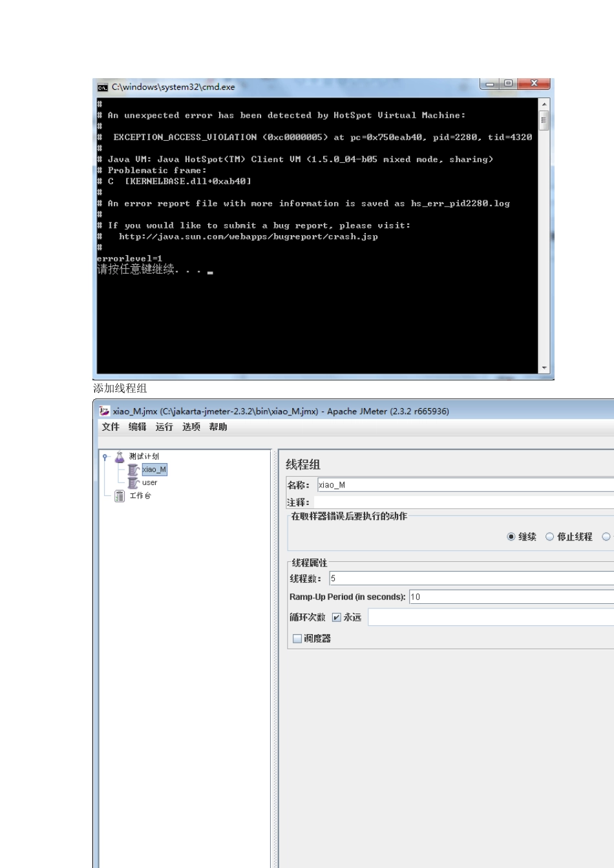The width and height of the screenshot is (614, 868).
Task: Minimize the cmd.exe window
Action: (490, 84)
